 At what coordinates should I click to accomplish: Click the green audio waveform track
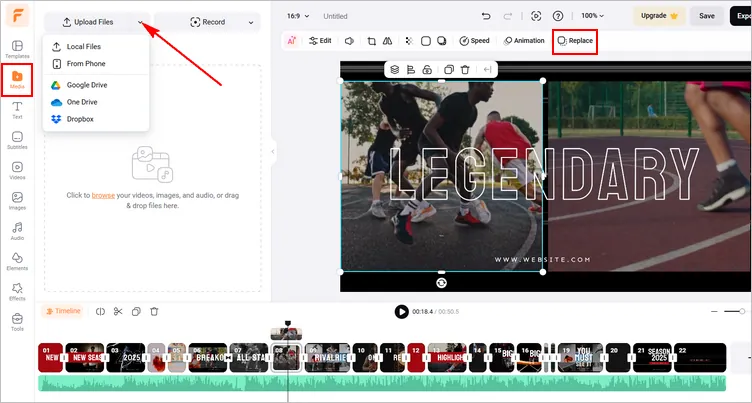[382, 383]
